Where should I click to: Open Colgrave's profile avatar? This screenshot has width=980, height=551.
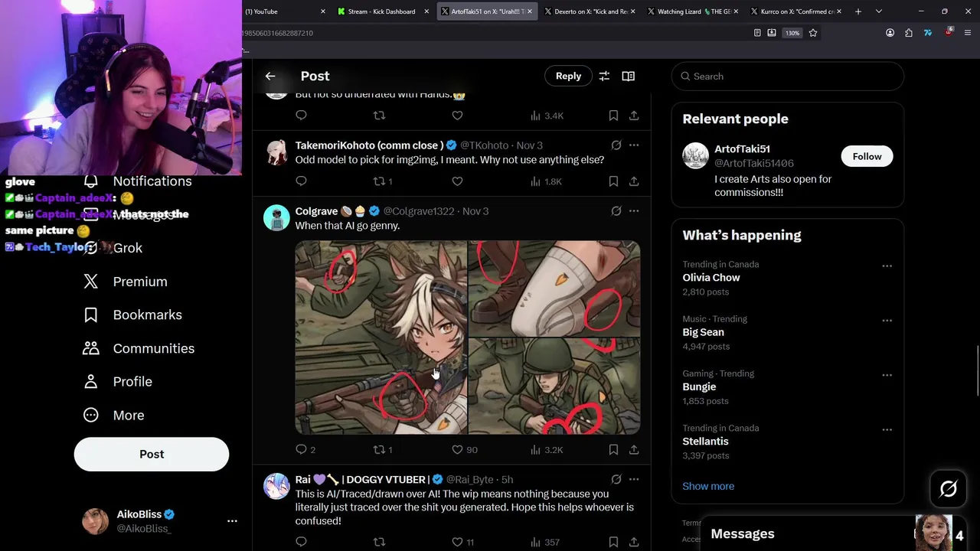click(x=276, y=217)
